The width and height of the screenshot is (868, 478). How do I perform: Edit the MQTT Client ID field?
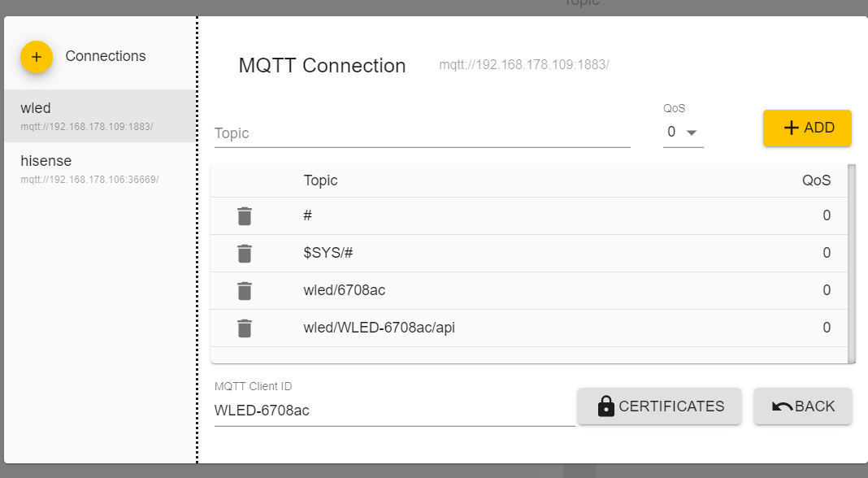[x=395, y=411]
